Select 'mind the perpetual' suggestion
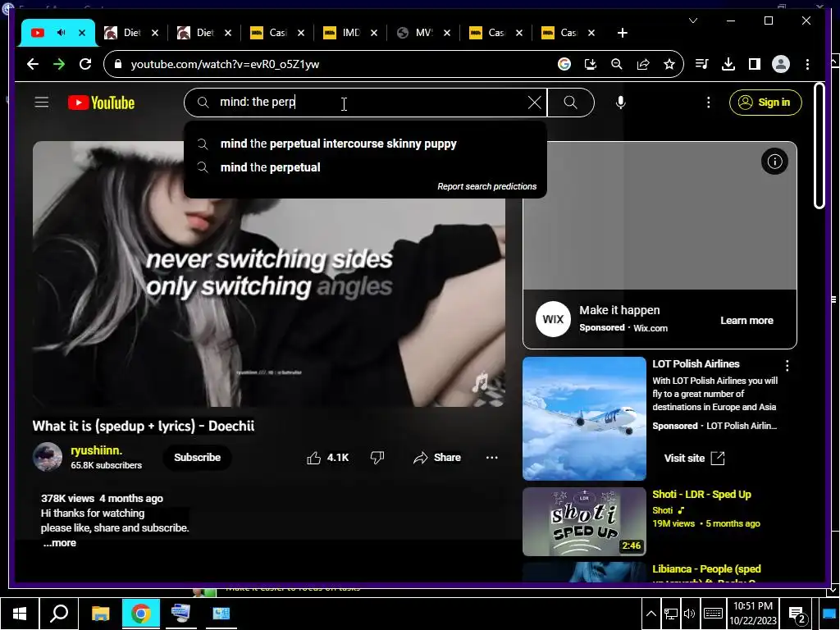This screenshot has height=630, width=840. pos(365,167)
